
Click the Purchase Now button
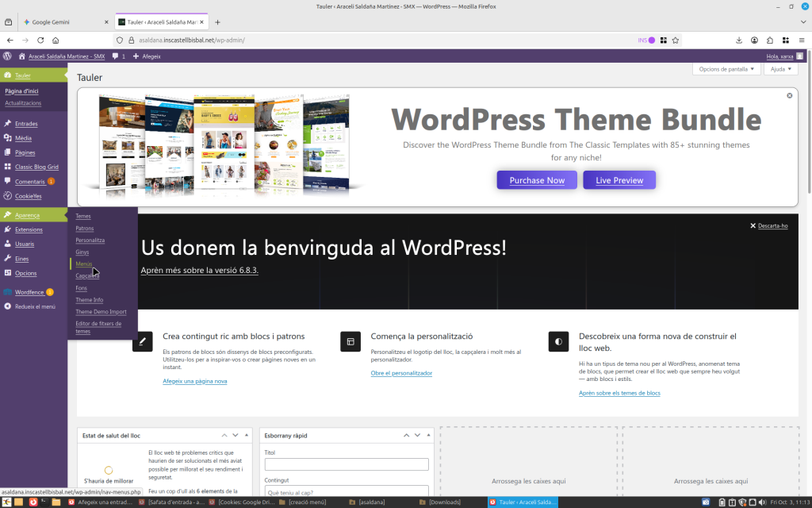pyautogui.click(x=537, y=180)
